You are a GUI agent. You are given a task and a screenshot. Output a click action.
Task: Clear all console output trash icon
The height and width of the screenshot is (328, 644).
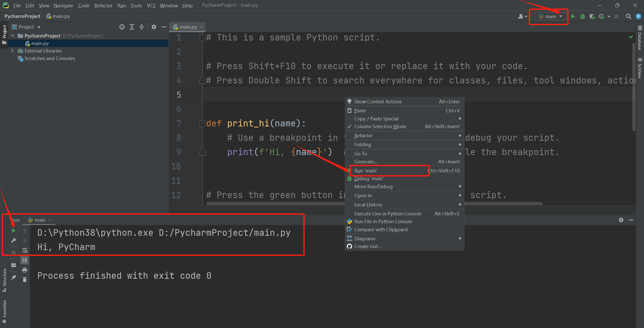(25, 280)
